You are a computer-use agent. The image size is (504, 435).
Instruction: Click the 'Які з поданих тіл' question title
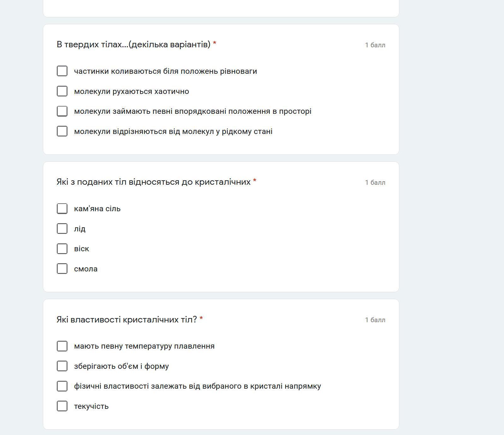tap(153, 182)
